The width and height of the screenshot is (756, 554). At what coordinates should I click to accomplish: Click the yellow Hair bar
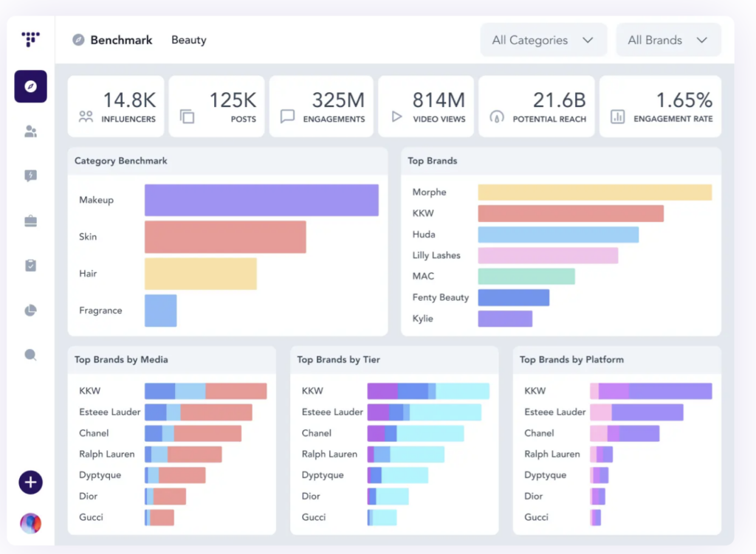pos(201,274)
